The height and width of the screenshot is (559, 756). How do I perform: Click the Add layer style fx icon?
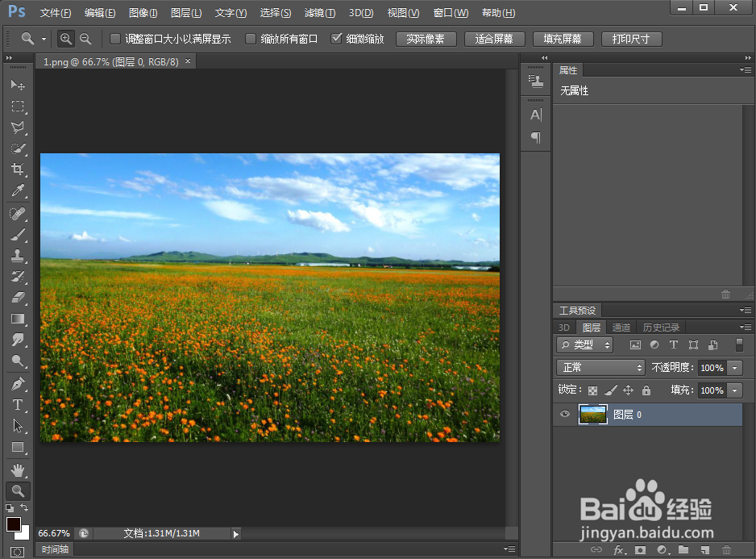tap(620, 550)
